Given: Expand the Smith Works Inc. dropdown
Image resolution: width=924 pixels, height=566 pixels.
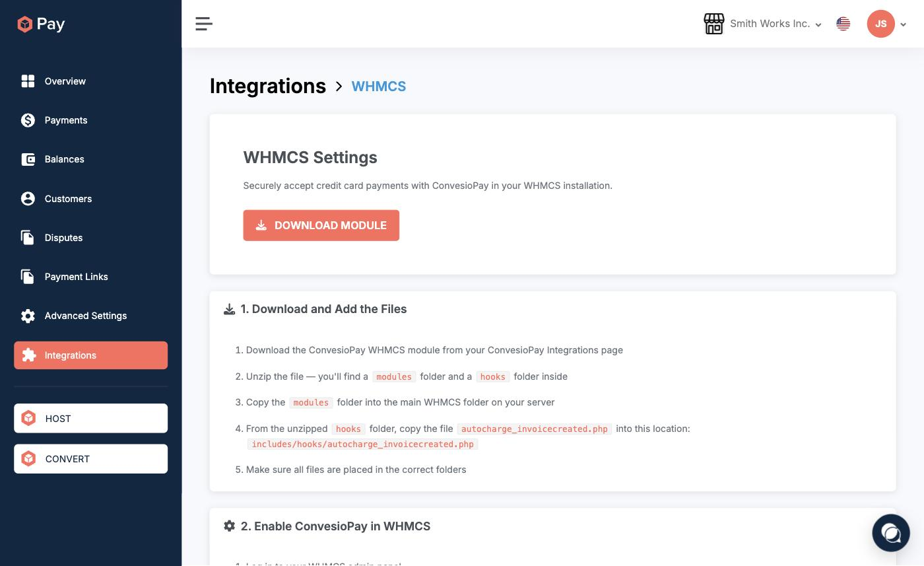Looking at the screenshot, I should pos(775,24).
